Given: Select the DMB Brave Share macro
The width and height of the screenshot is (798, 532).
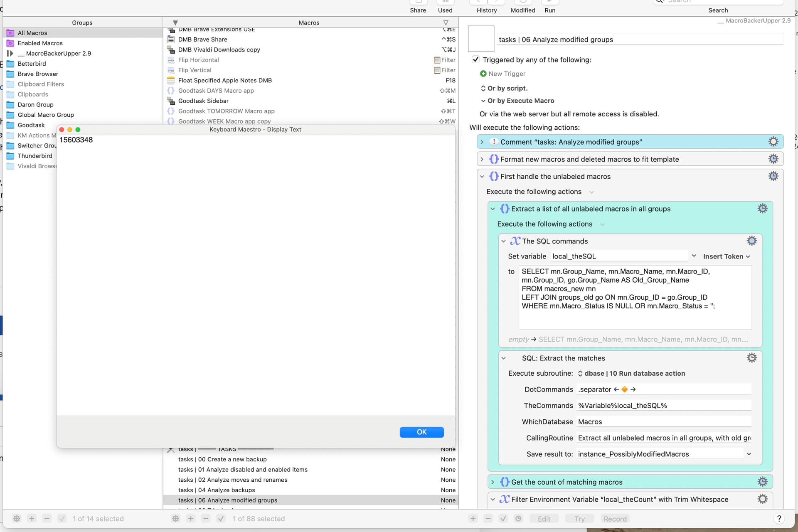Looking at the screenshot, I should pos(311,39).
